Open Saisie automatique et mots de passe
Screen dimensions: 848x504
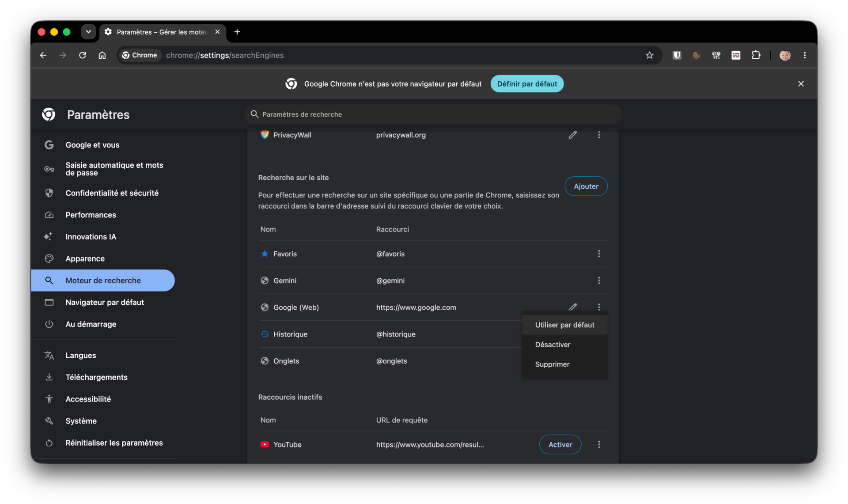pyautogui.click(x=103, y=169)
